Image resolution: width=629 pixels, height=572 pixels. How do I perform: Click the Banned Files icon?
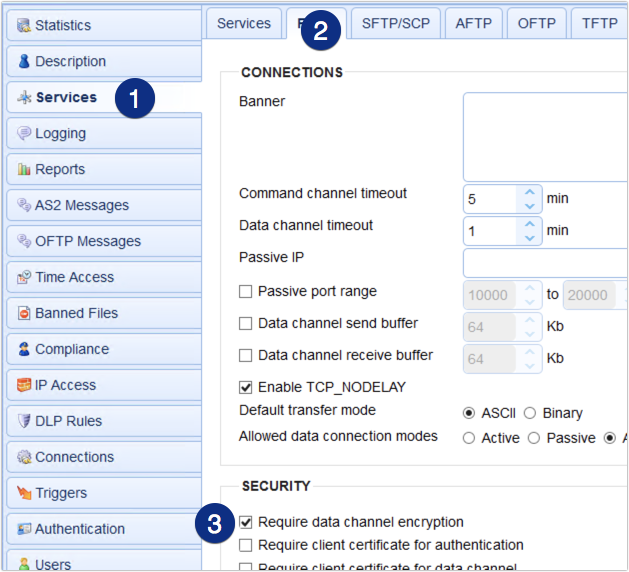24,313
